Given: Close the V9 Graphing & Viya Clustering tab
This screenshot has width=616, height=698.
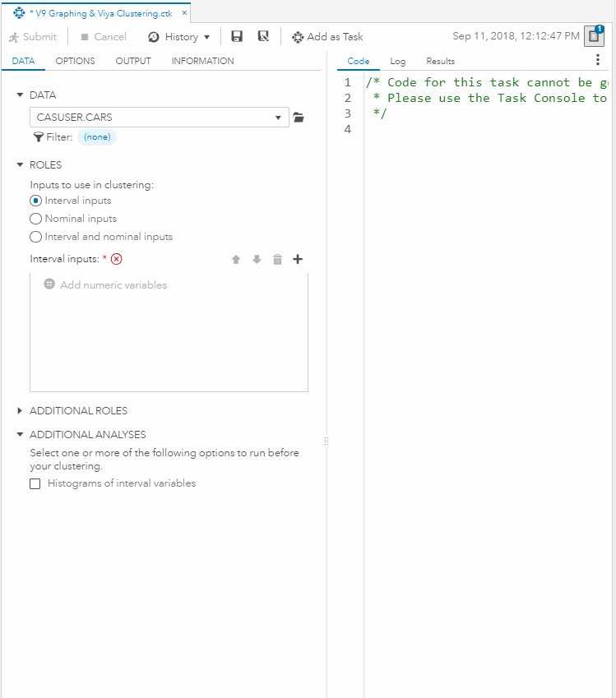Looking at the screenshot, I should coord(184,13).
